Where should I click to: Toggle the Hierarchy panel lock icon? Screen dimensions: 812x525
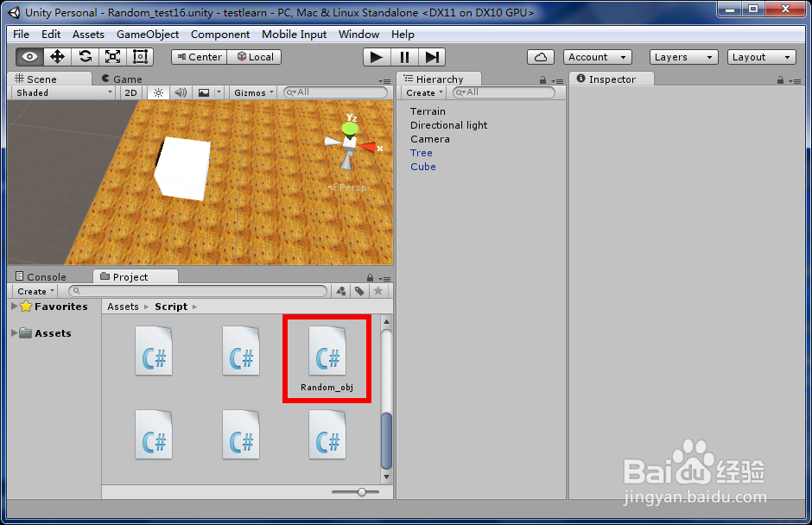click(542, 80)
